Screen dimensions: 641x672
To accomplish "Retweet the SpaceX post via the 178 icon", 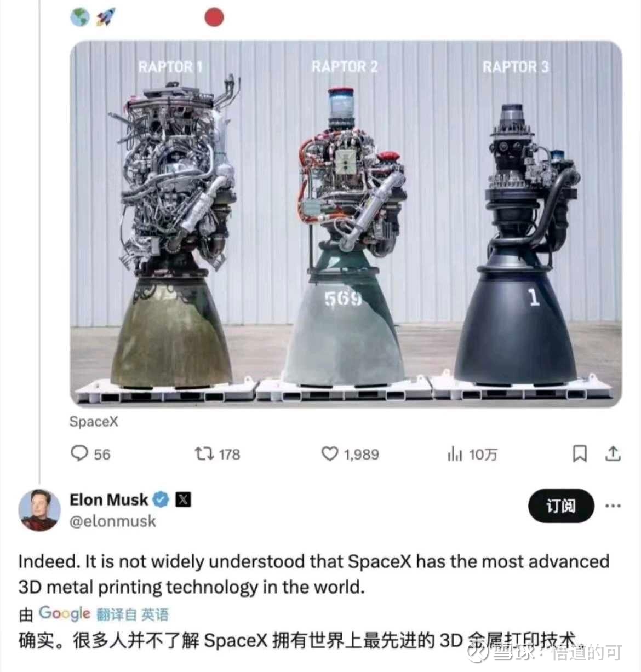I will click(204, 454).
